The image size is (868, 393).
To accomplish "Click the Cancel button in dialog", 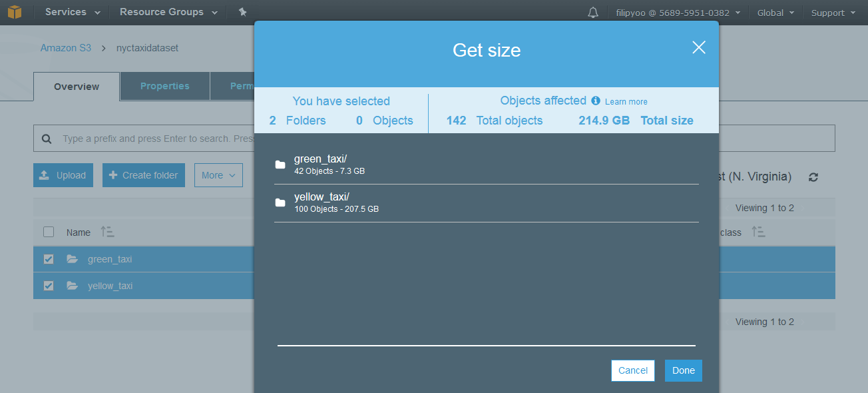I will (x=633, y=371).
